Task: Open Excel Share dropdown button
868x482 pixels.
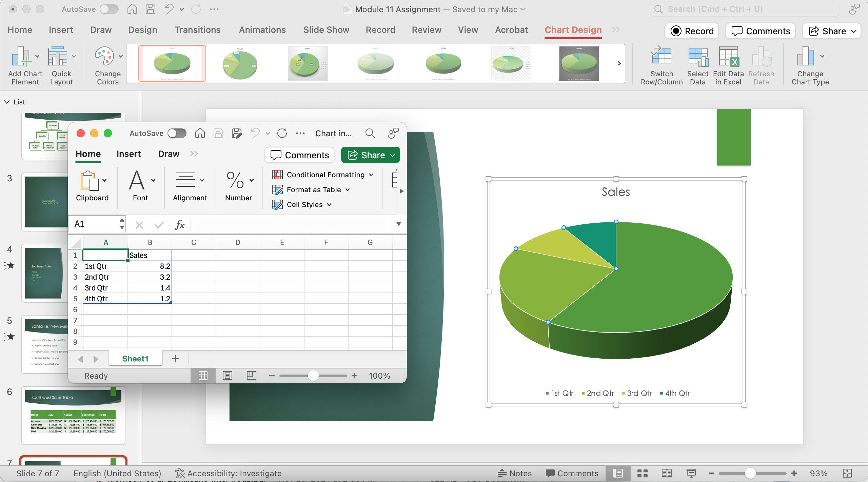Action: (371, 155)
